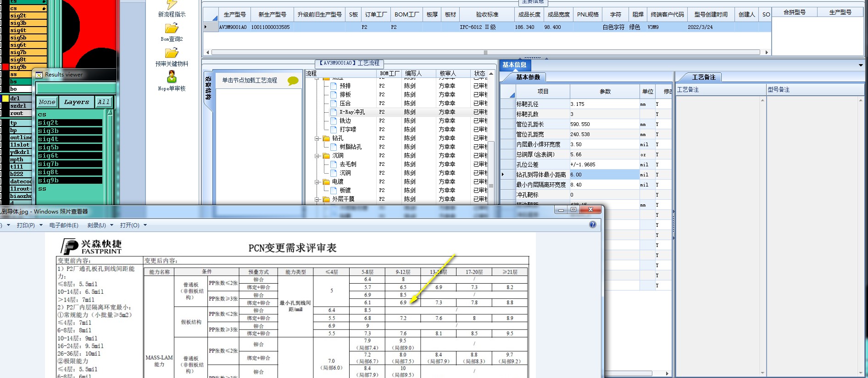Select the 工艺备注 tab
Image resolution: width=868 pixels, height=378 pixels.
point(703,77)
